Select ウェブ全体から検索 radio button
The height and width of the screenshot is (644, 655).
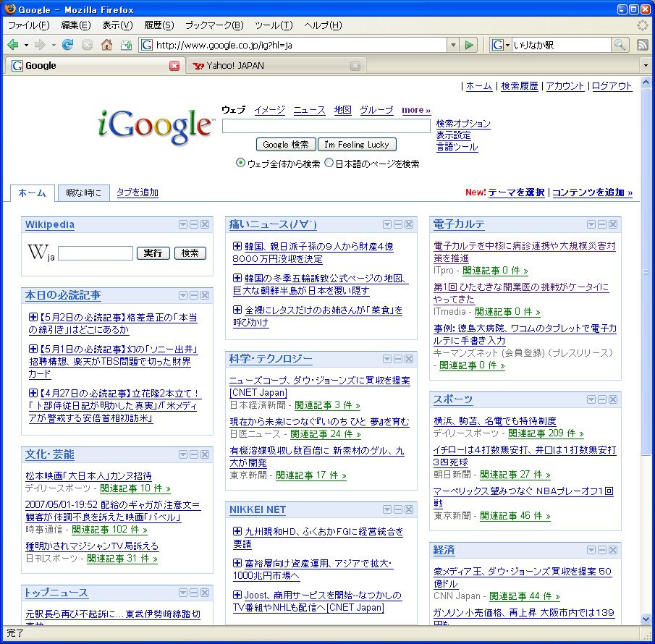coord(240,163)
